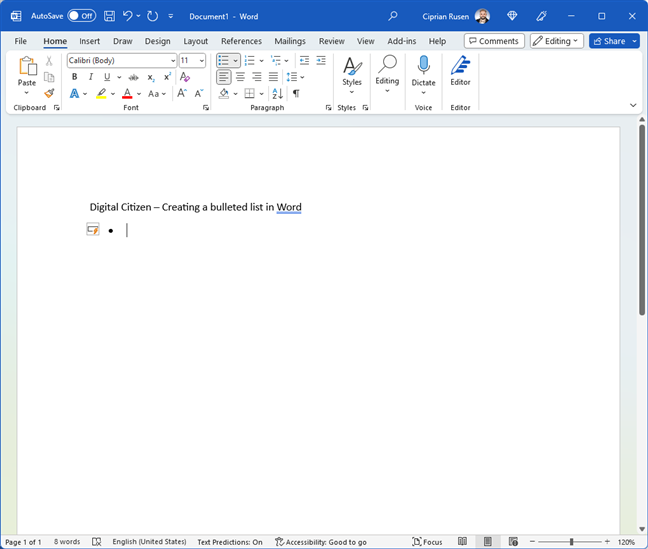Decrease font size with Shrink Font
Image resolution: width=648 pixels, height=549 pixels.
tap(199, 93)
